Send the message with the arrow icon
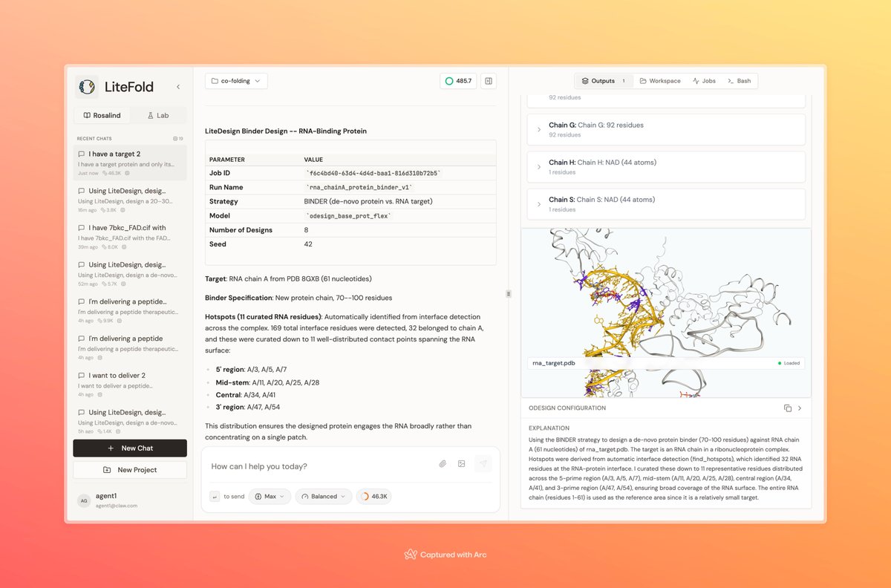 483,463
